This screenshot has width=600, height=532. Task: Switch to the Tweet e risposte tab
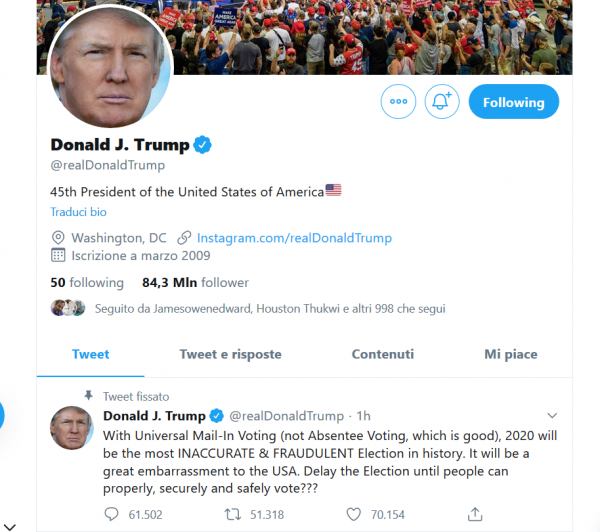[x=230, y=354]
